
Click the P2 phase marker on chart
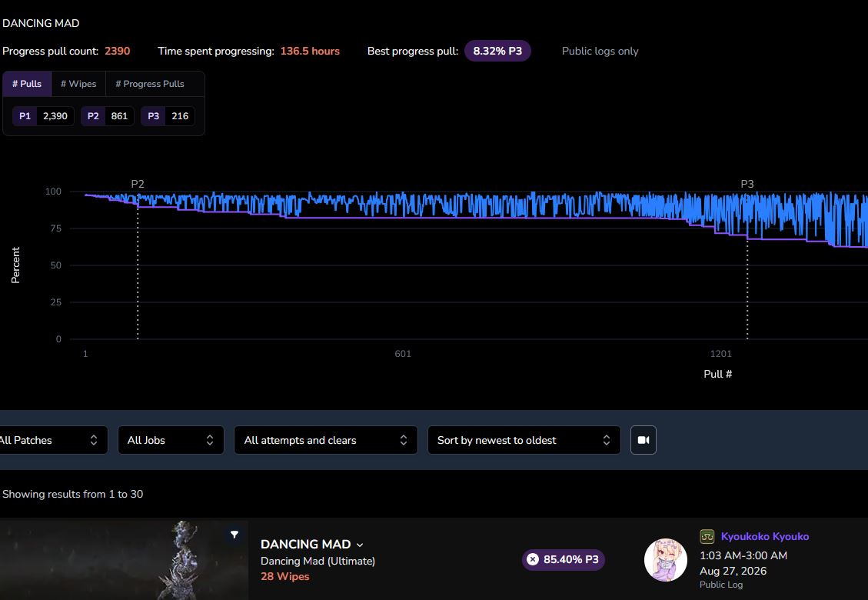click(x=138, y=184)
